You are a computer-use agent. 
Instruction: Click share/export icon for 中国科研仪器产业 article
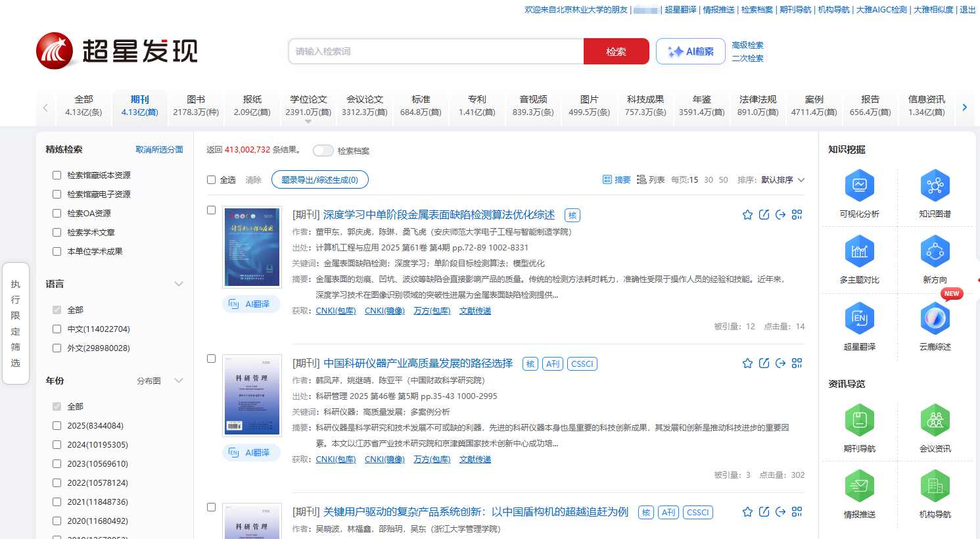click(x=780, y=363)
